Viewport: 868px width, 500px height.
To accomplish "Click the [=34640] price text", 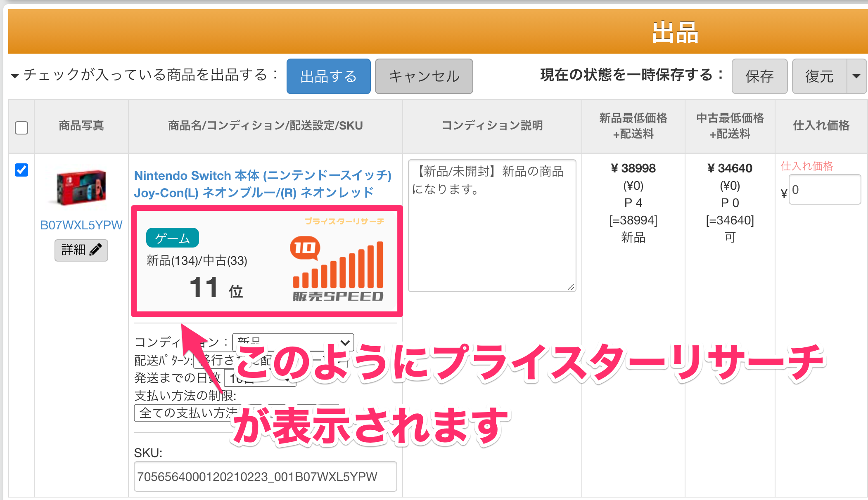I will 730,220.
